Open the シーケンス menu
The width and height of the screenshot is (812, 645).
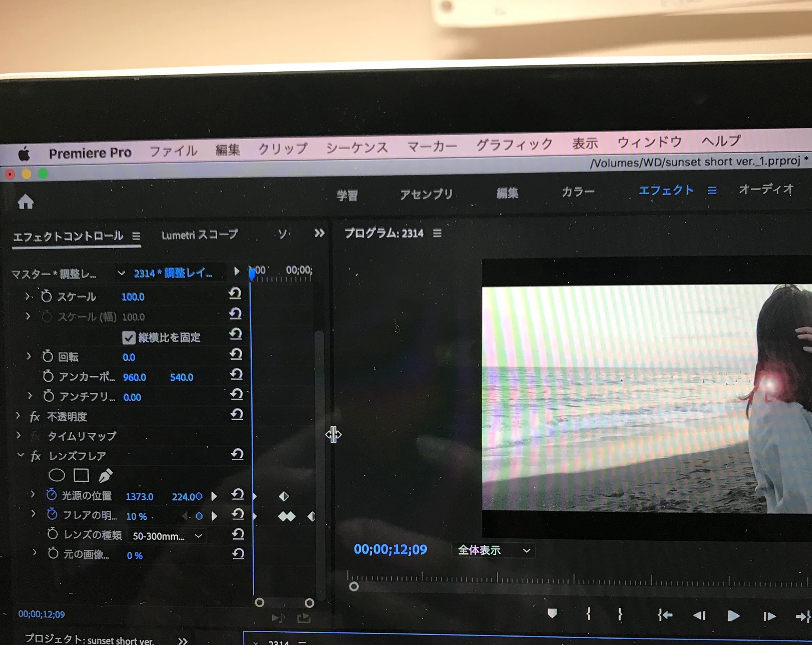point(356,148)
